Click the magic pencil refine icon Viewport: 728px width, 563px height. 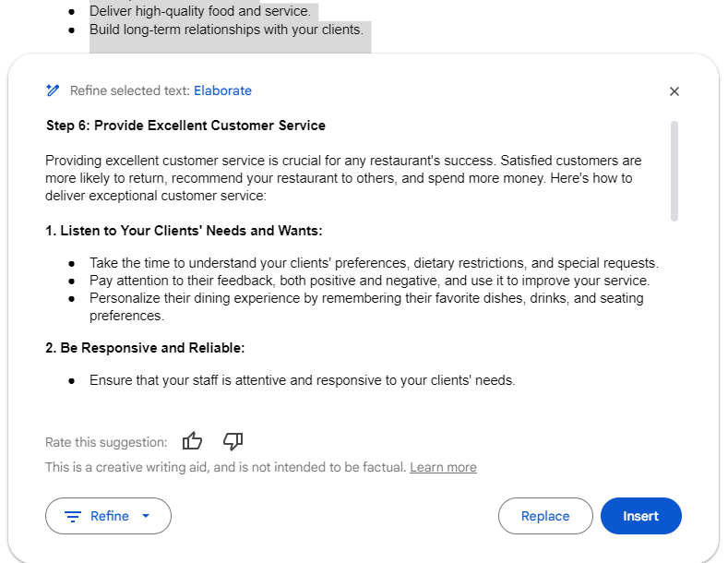pyautogui.click(x=53, y=90)
